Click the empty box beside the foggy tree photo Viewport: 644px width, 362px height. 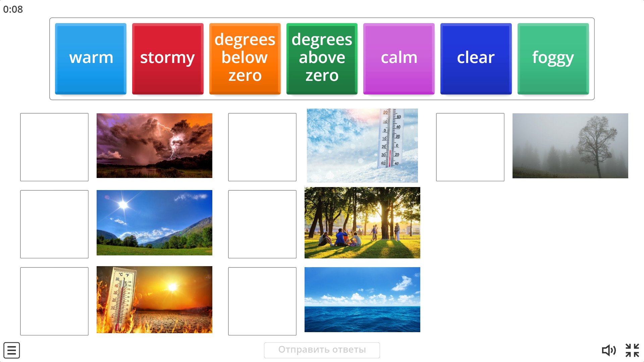470,147
